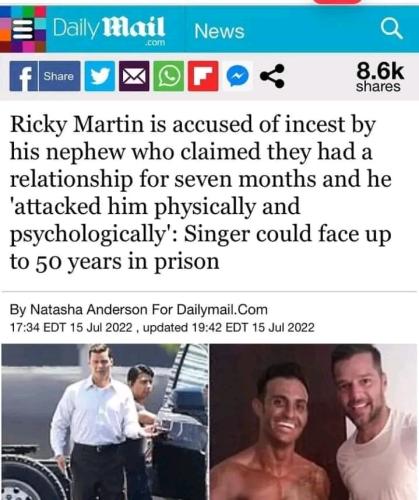The image size is (419, 500).
Task: Share article on Twitter
Action: pyautogui.click(x=100, y=76)
